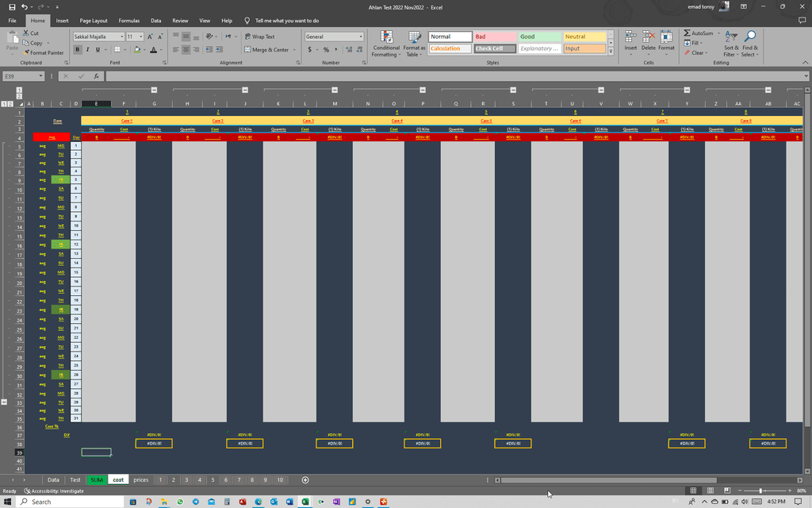This screenshot has height=508, width=812.
Task: Click the Format cells icon
Action: coord(666,37)
